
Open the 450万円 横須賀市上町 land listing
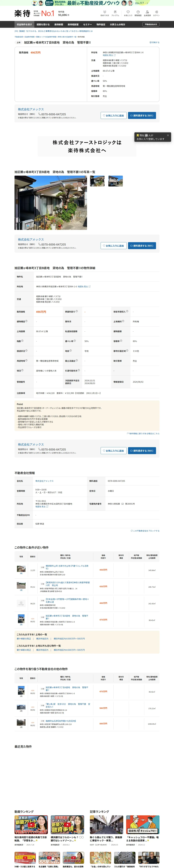[67, 567]
